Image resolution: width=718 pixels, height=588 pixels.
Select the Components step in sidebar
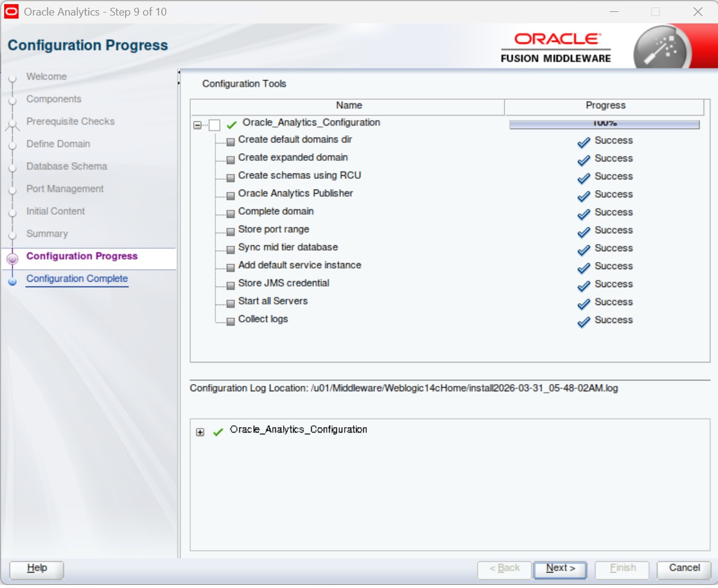53,99
